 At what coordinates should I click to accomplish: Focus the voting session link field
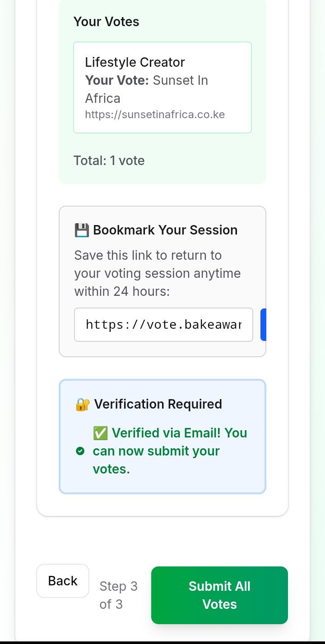[163, 325]
